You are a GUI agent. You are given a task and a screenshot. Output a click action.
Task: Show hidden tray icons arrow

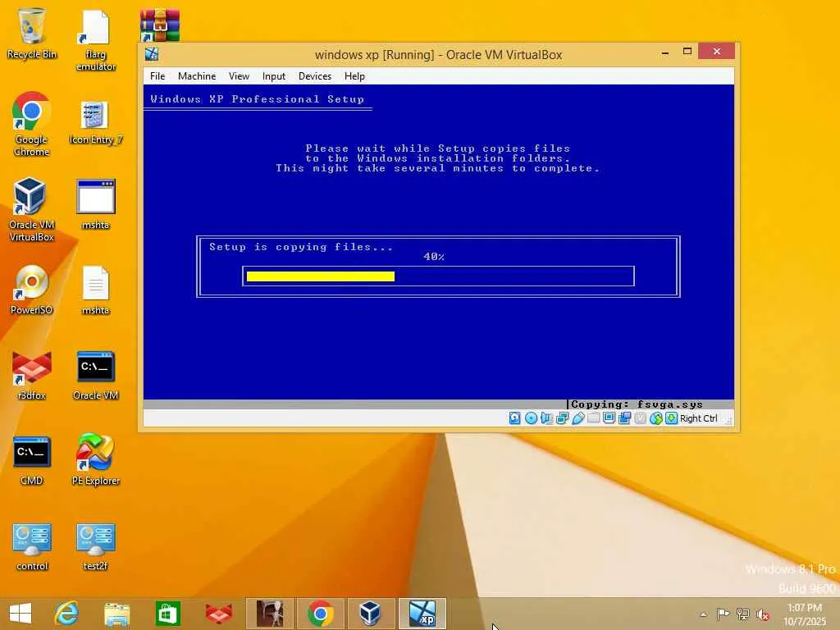tap(703, 614)
